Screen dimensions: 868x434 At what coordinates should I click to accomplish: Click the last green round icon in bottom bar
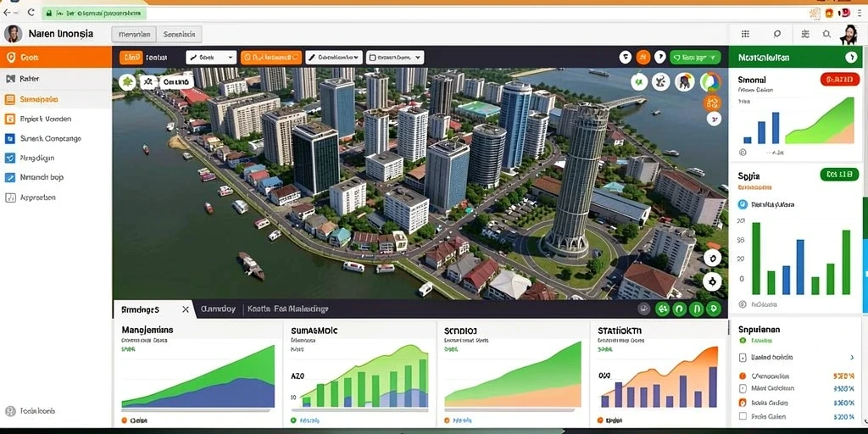(714, 309)
